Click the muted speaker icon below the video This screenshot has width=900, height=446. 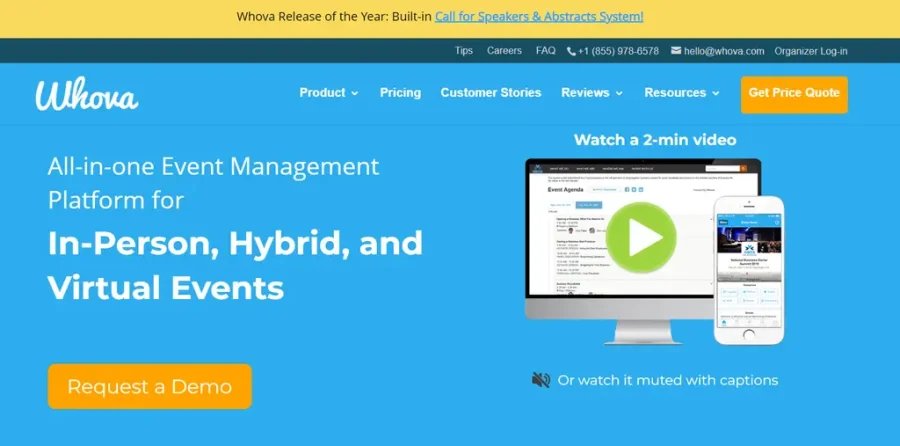click(541, 380)
